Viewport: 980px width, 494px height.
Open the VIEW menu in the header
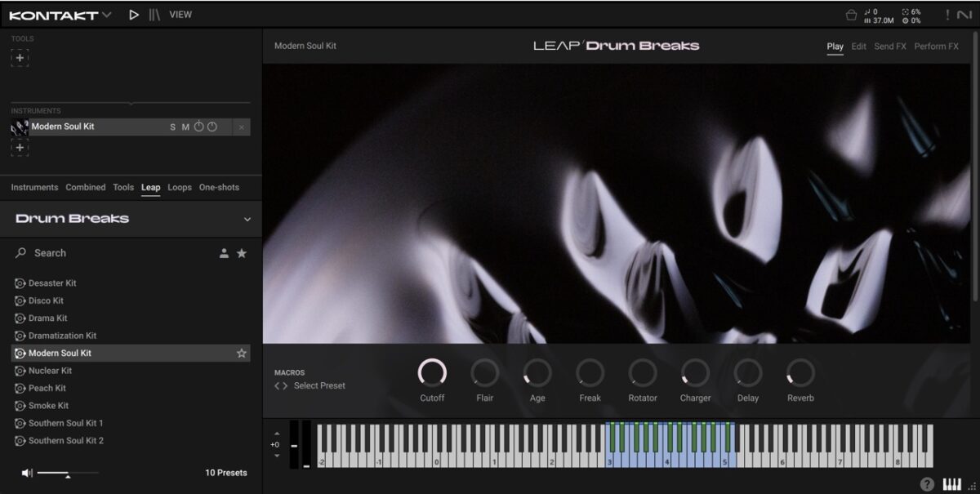180,15
